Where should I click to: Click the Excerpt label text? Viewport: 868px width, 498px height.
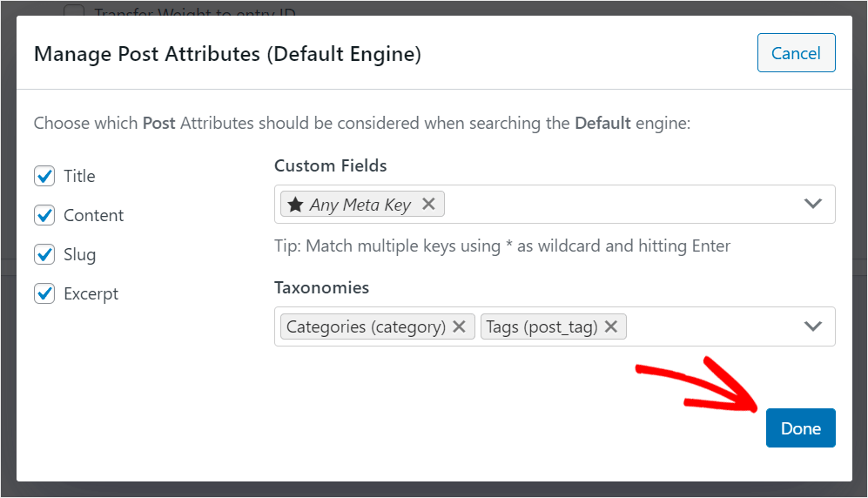pos(91,293)
